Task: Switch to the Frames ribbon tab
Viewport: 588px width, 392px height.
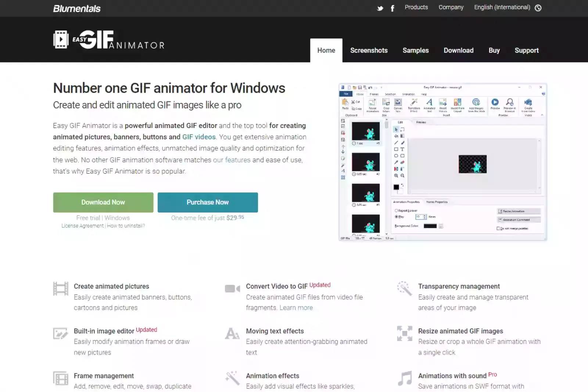Action: (374, 94)
